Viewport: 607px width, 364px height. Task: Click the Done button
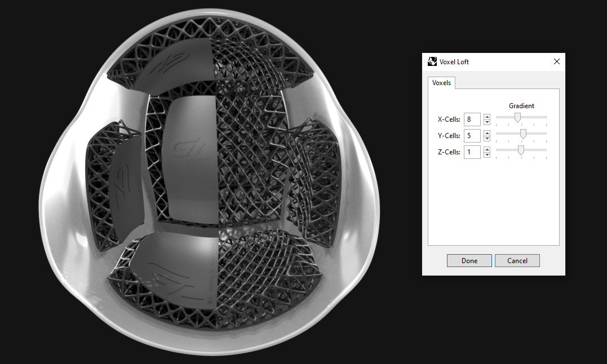[469, 260]
